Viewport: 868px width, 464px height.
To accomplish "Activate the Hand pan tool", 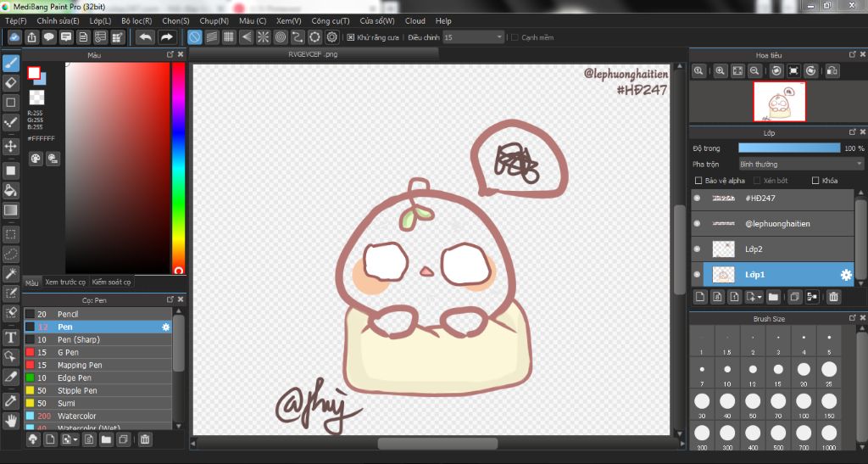I will click(10, 421).
